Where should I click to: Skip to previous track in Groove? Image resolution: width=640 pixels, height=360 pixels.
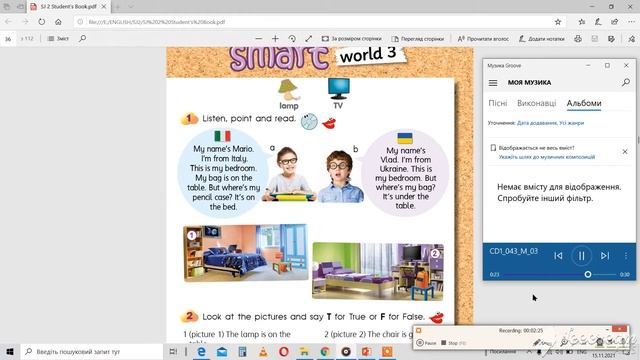(558, 256)
